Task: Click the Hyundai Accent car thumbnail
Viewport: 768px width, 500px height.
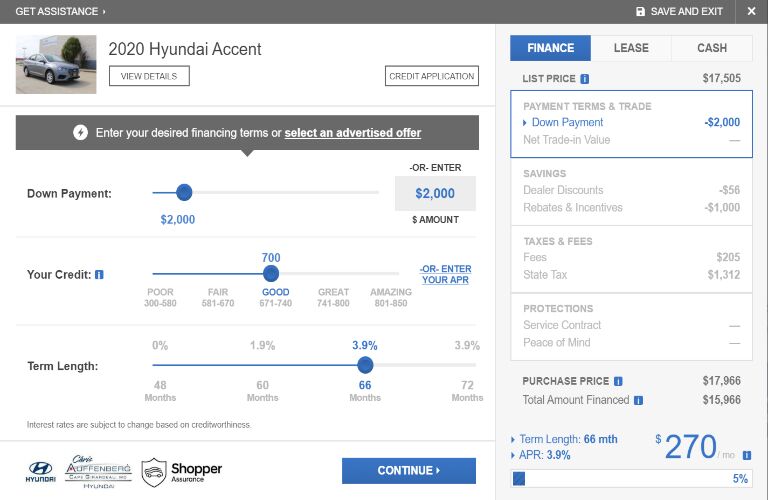Action: tap(56, 64)
